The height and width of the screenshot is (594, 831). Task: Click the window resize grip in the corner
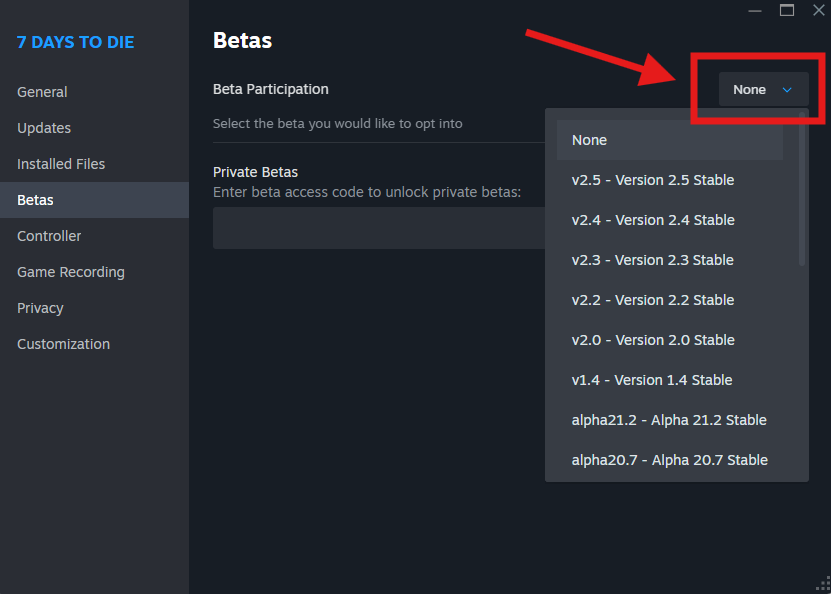823,584
